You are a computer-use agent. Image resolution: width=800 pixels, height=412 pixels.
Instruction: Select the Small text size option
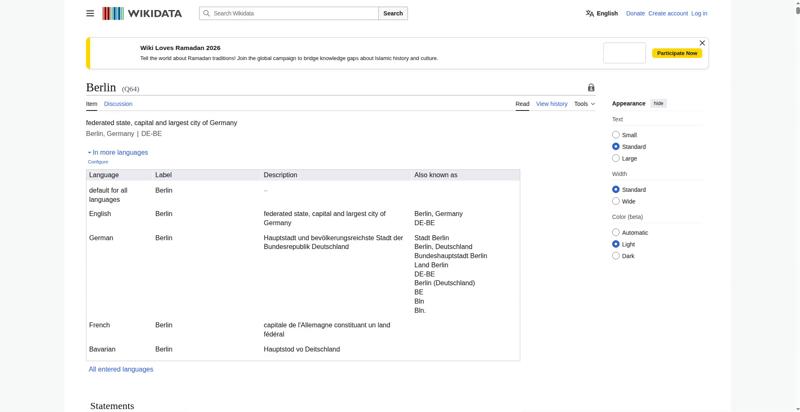[x=616, y=135]
